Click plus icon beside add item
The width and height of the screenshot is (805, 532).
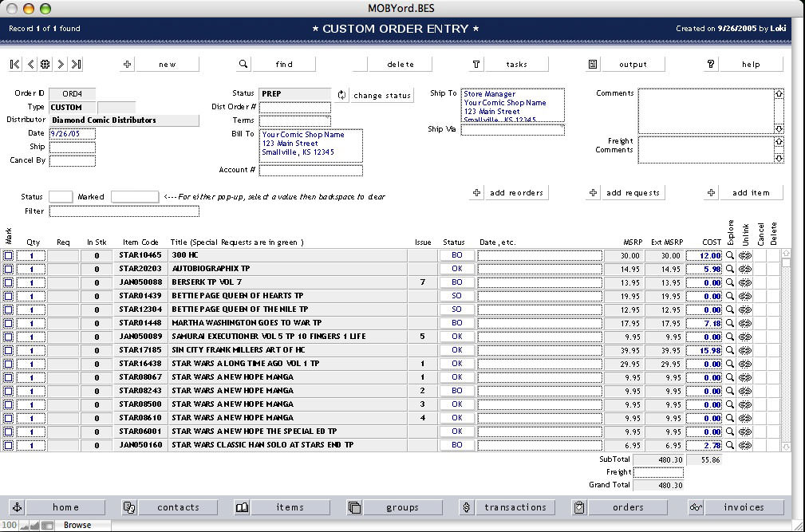pos(711,193)
